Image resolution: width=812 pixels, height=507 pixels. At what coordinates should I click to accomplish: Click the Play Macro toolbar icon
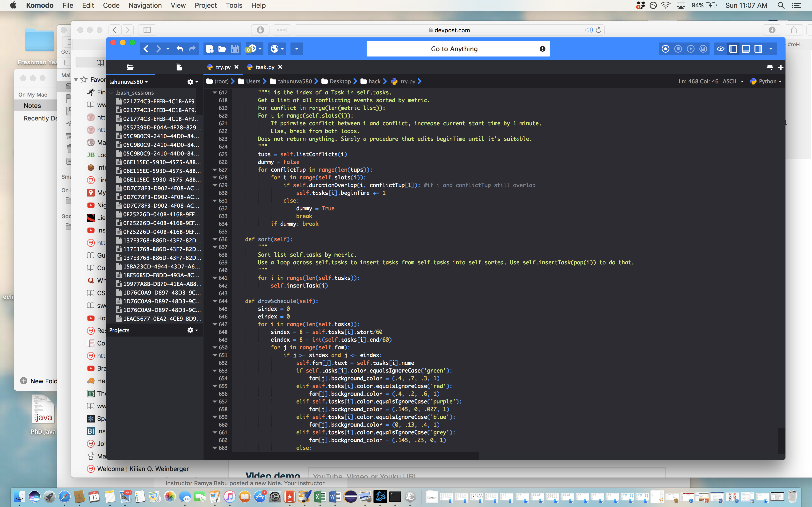click(x=690, y=49)
